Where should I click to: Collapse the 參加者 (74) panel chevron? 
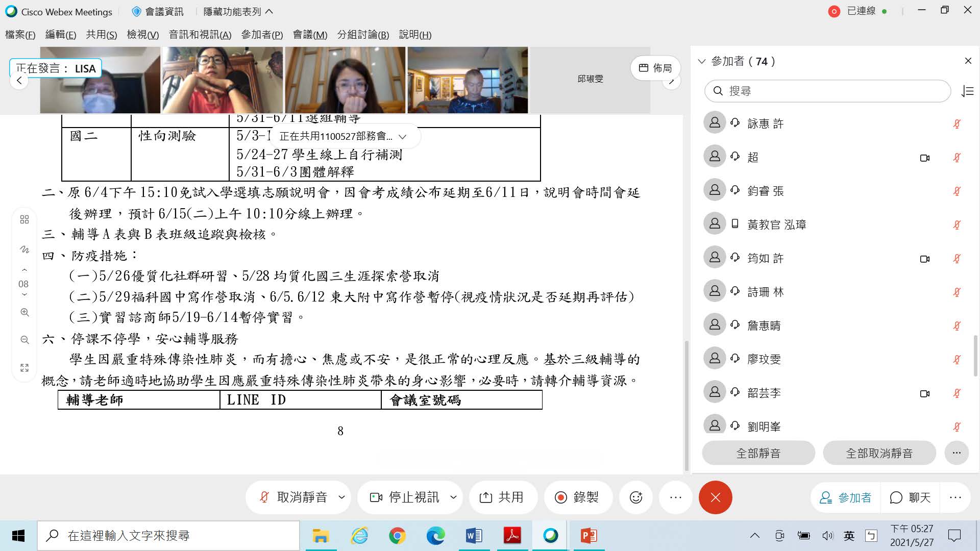702,62
